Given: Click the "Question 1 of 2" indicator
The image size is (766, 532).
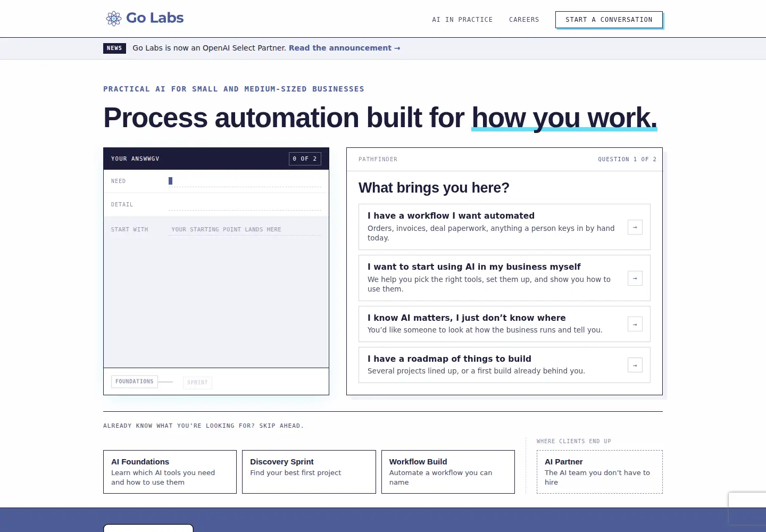Looking at the screenshot, I should pyautogui.click(x=627, y=159).
